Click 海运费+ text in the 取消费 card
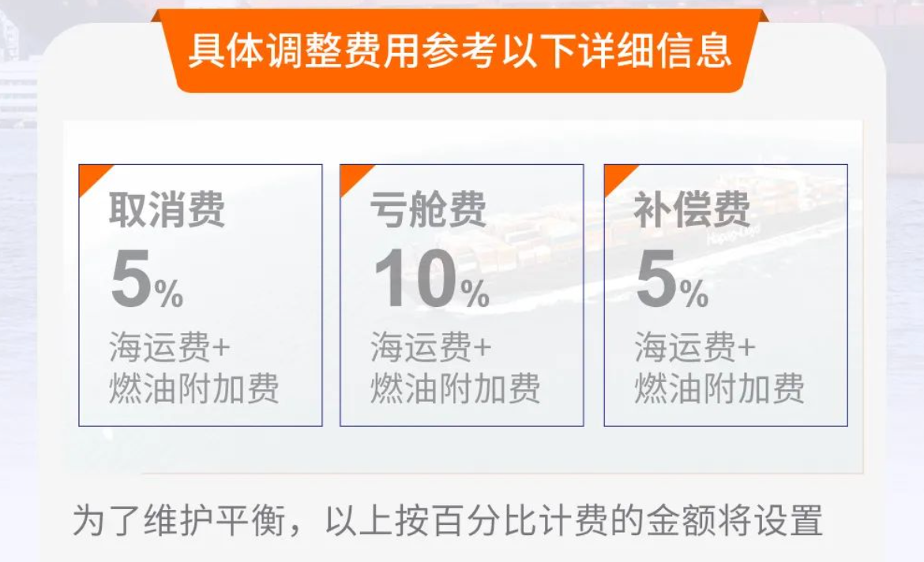The width and height of the screenshot is (924, 562). pyautogui.click(x=169, y=347)
